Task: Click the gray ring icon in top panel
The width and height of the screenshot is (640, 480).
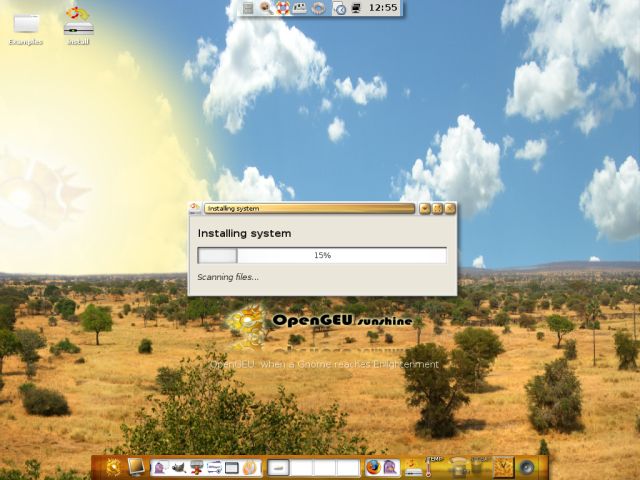Action: (x=318, y=8)
